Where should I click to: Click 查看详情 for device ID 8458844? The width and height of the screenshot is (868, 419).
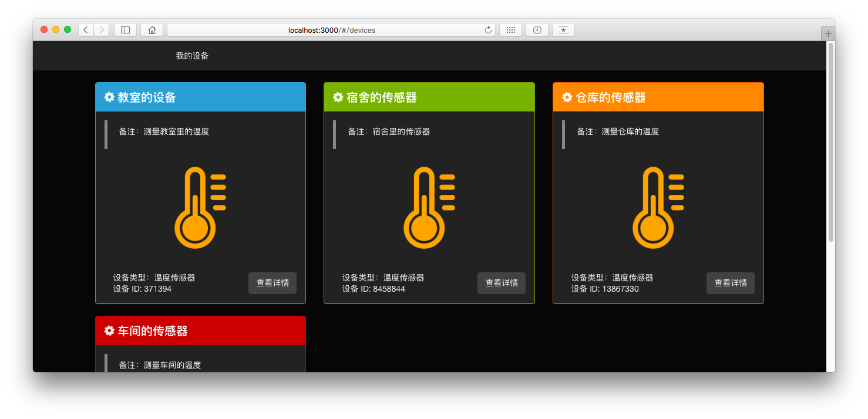[x=502, y=283]
